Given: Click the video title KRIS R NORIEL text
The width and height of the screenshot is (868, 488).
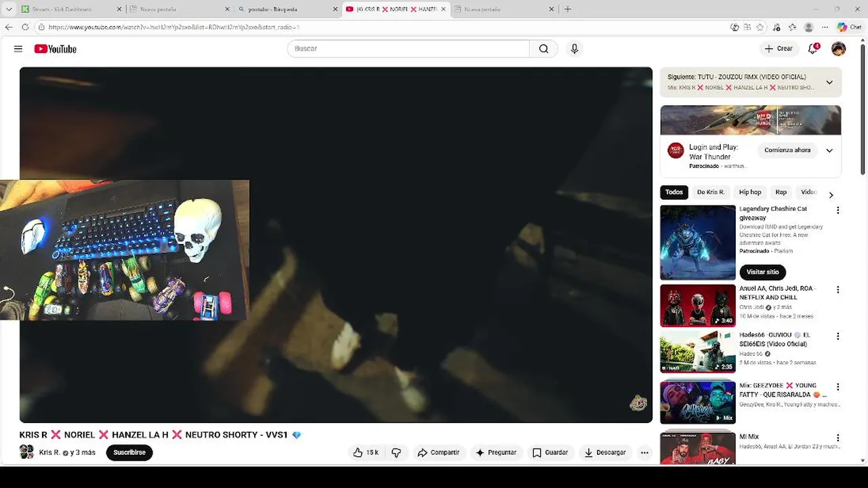Looking at the screenshot, I should 160,435.
